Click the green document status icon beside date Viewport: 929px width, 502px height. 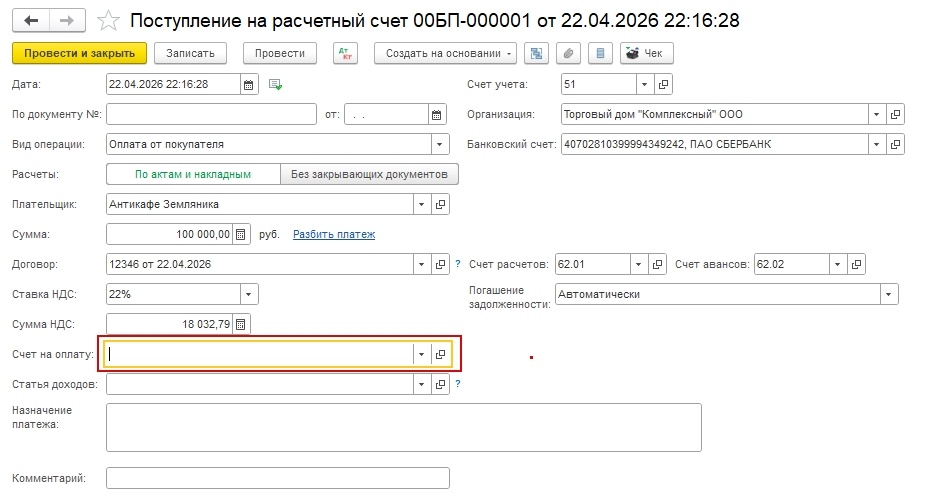coord(275,84)
